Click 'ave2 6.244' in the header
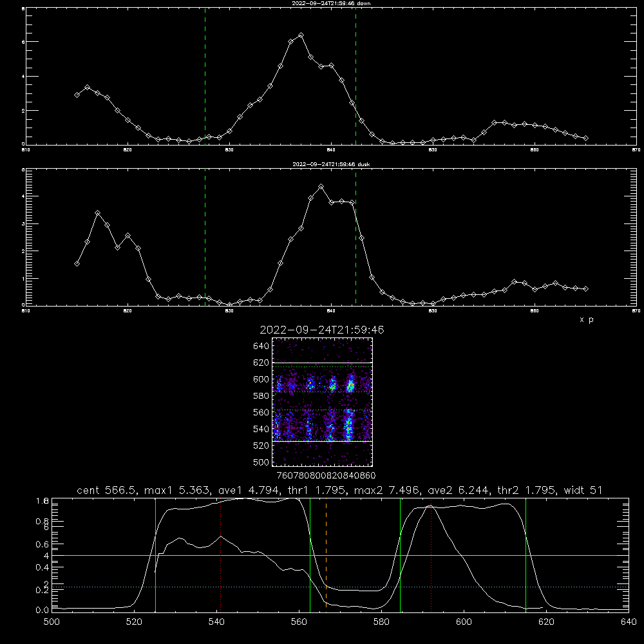Image resolution: width=644 pixels, height=644 pixels. (x=459, y=490)
